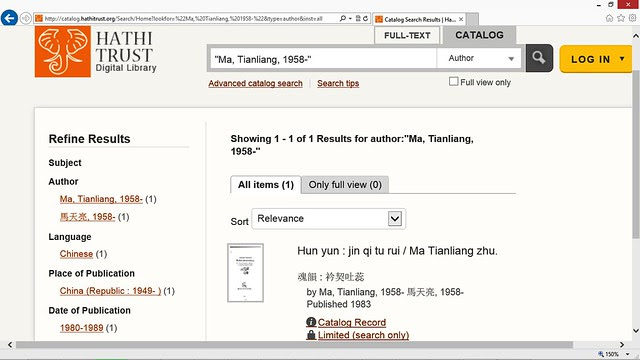Image resolution: width=640 pixels, height=360 pixels.
Task: Close the Catalog Search Results browser tab
Action: 461,19
